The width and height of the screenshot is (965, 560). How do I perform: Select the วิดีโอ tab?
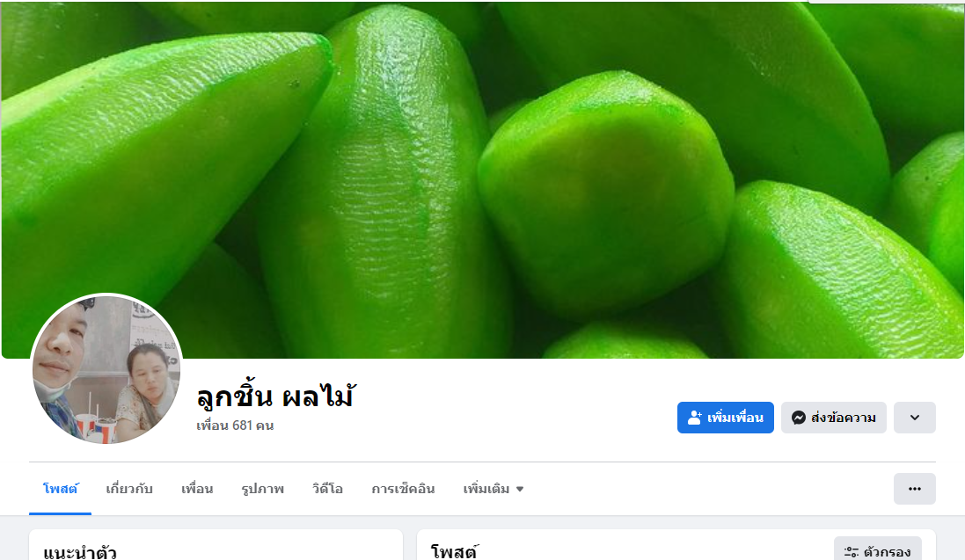(x=327, y=489)
